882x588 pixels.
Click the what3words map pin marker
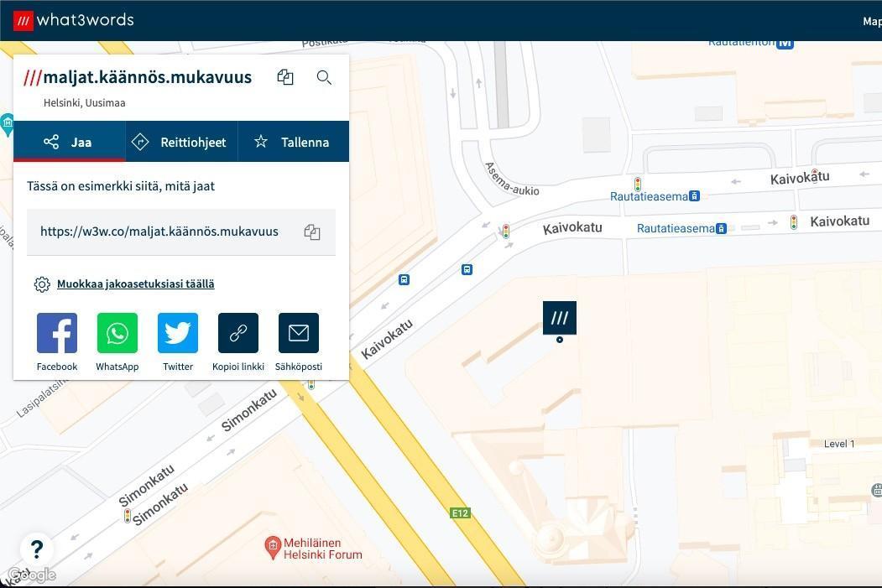point(560,319)
